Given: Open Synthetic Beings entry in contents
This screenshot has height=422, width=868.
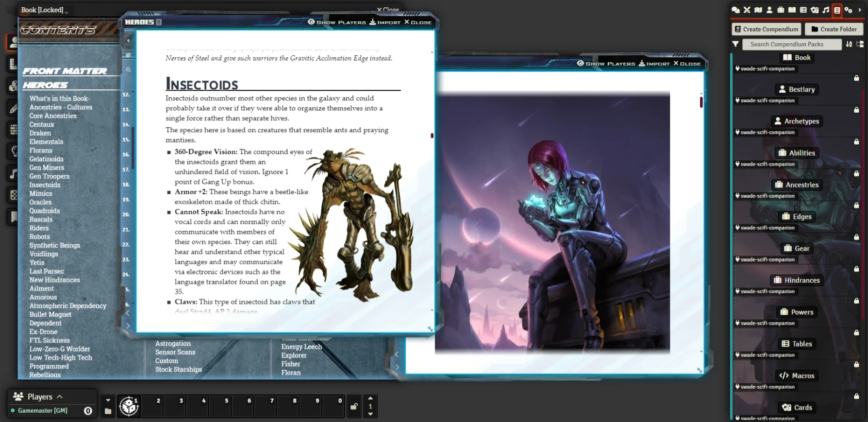Looking at the screenshot, I should click(x=54, y=245).
